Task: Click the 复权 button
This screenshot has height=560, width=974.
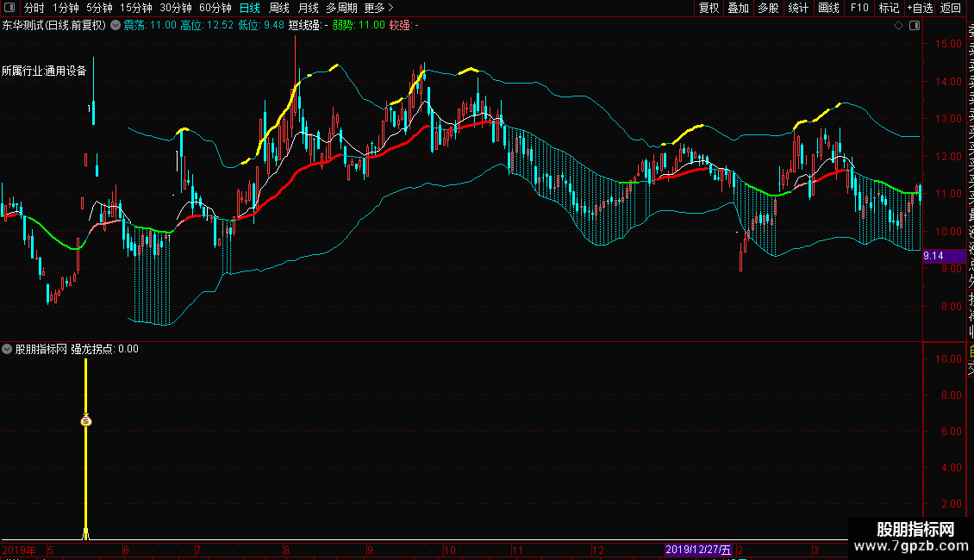Action: [x=709, y=8]
